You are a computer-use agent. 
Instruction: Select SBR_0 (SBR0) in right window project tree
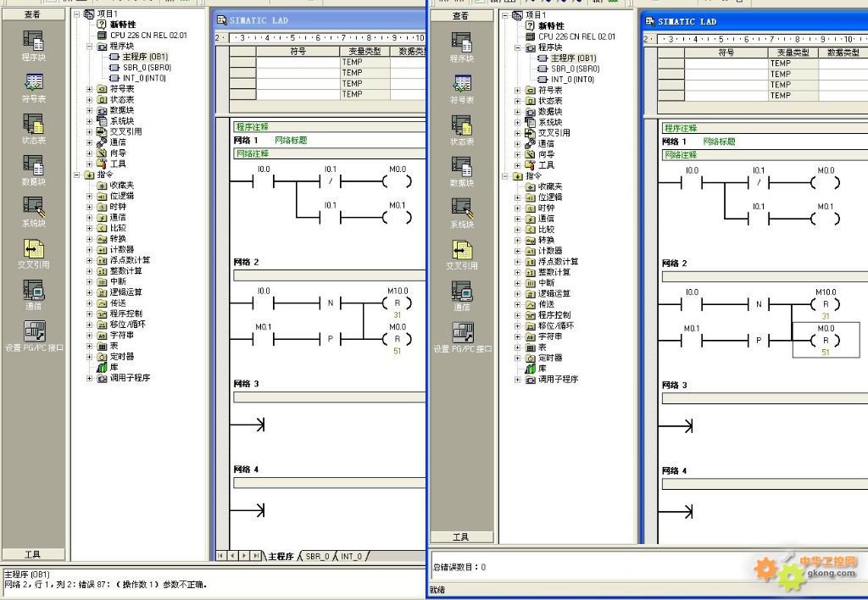coord(576,69)
